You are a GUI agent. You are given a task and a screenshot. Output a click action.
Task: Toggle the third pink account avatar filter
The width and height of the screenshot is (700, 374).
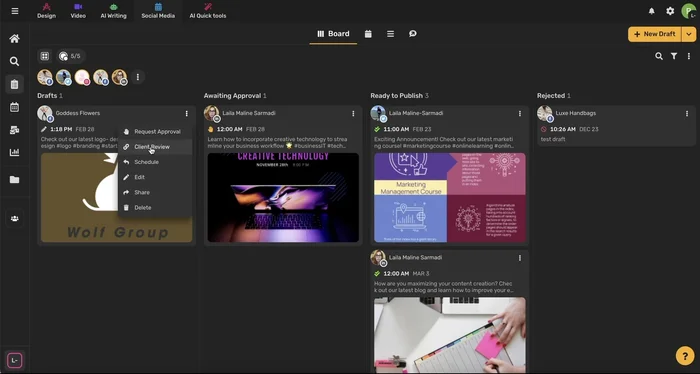point(83,77)
